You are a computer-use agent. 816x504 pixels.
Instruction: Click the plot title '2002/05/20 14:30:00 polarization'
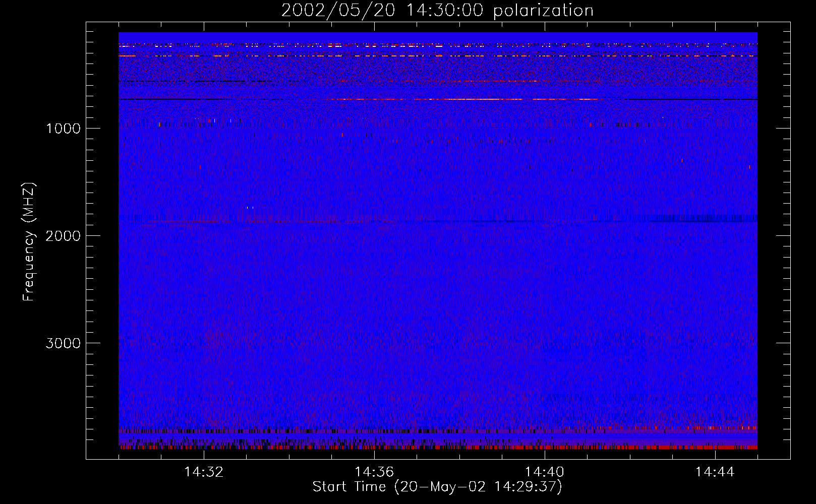tap(437, 11)
